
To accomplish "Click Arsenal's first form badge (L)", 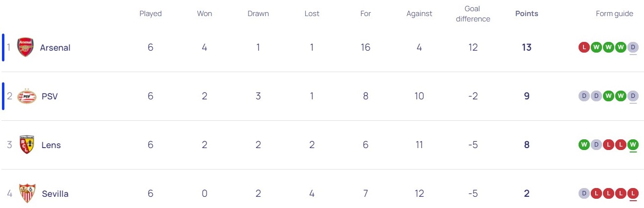I will (583, 47).
